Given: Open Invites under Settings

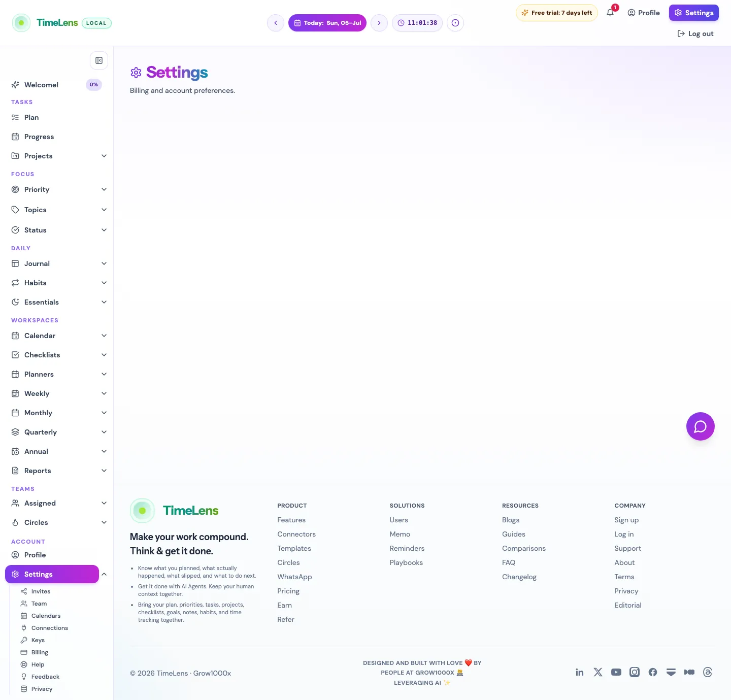Looking at the screenshot, I should tap(41, 591).
